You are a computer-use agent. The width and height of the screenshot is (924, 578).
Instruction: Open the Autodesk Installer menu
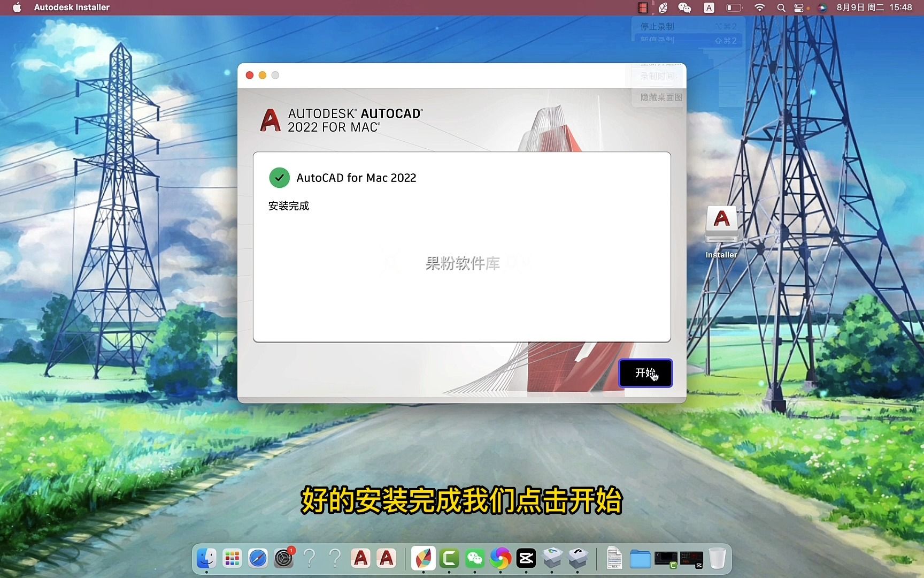(71, 7)
